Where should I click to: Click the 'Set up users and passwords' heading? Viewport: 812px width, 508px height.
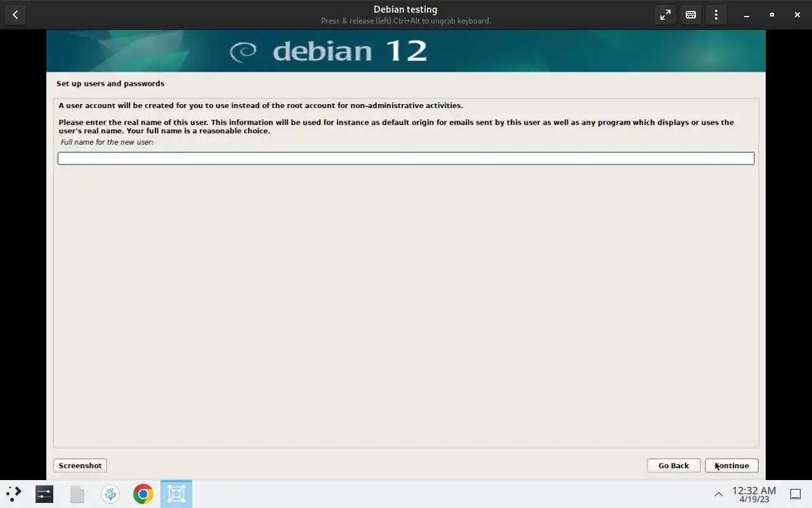coord(110,83)
